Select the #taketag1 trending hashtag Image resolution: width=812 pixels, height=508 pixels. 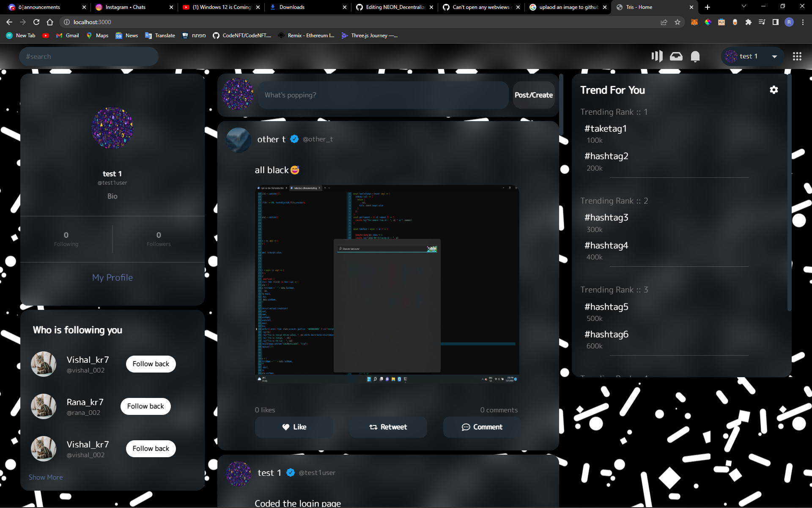pyautogui.click(x=605, y=129)
